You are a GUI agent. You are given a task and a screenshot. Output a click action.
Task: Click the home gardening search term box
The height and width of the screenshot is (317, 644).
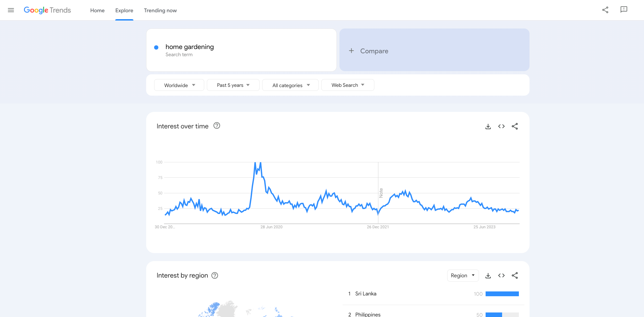(x=241, y=50)
